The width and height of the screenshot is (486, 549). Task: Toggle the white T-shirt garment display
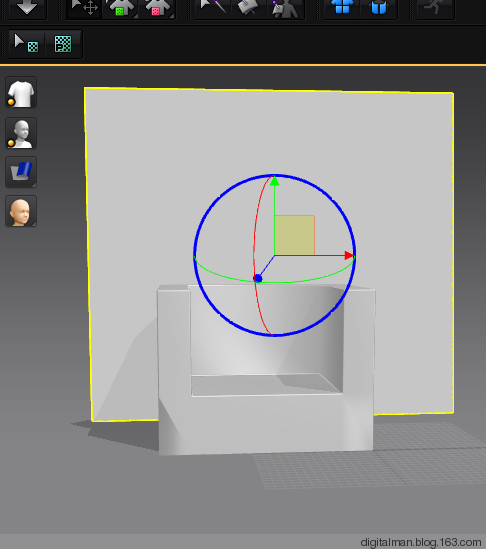[21, 93]
